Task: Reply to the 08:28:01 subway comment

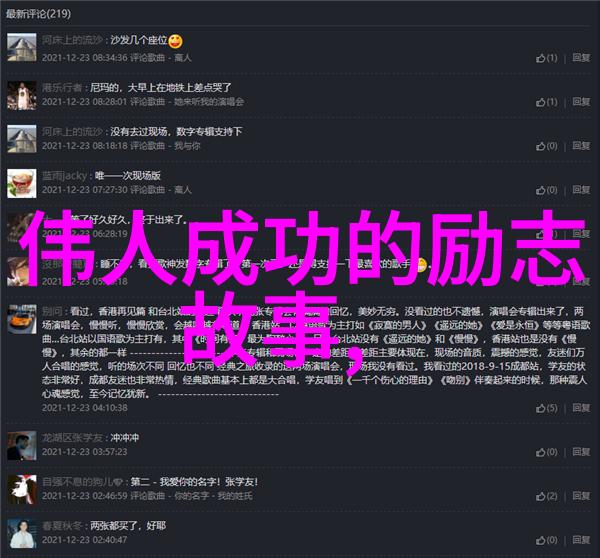Action: 581,102
